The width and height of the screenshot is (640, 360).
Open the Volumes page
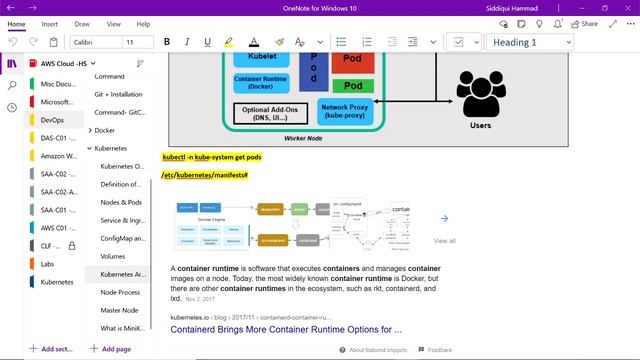tap(113, 256)
